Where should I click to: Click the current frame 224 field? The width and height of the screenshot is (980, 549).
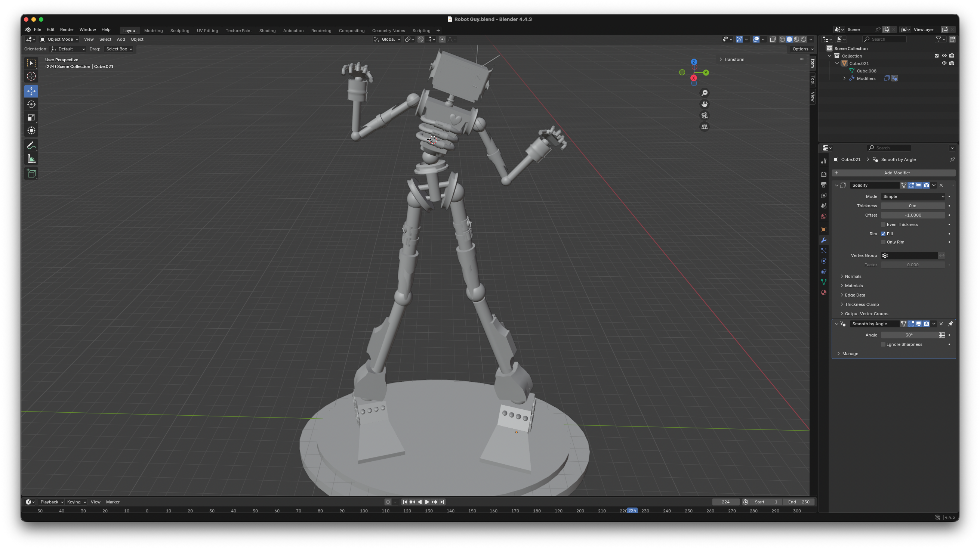tap(725, 502)
